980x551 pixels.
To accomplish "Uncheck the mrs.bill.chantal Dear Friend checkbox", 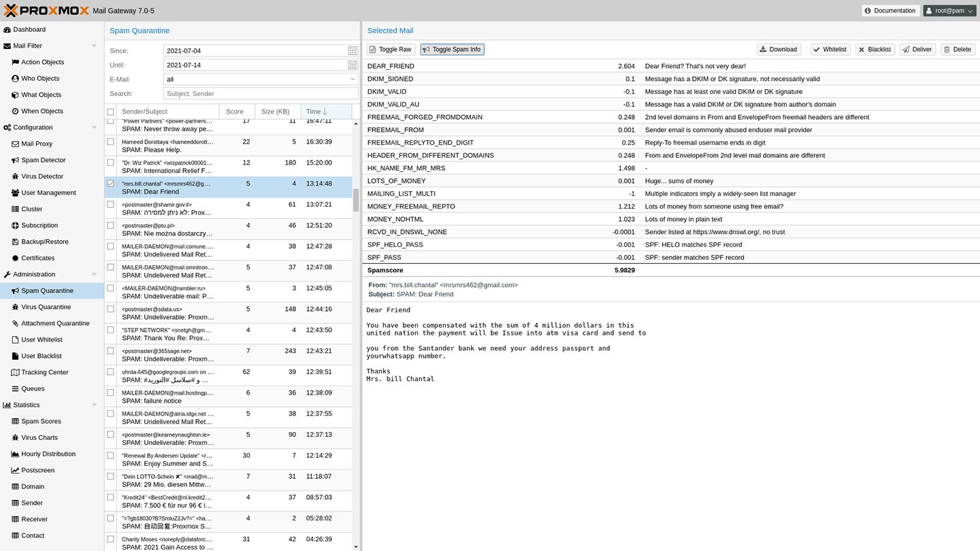I will coord(110,183).
